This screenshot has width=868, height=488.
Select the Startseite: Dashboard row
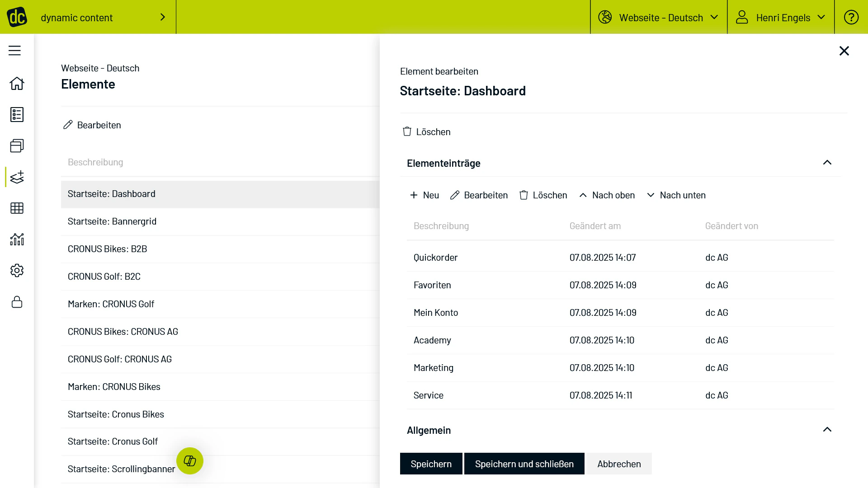[x=220, y=194]
